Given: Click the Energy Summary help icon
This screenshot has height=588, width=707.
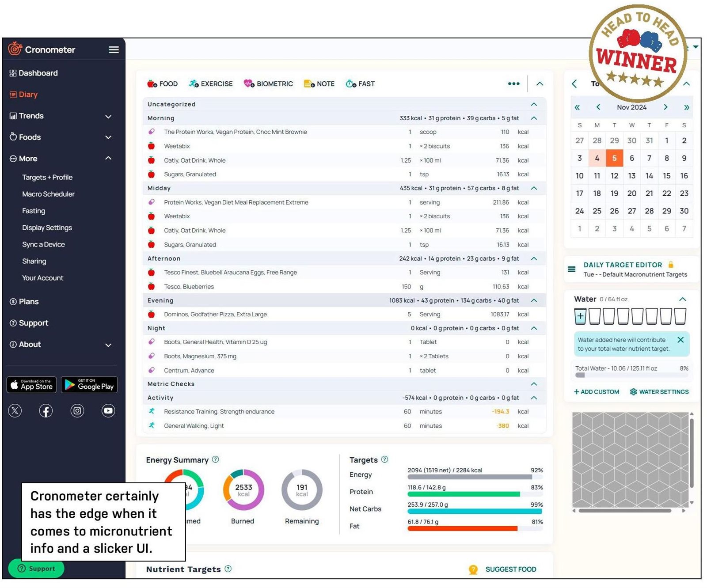Looking at the screenshot, I should (216, 459).
